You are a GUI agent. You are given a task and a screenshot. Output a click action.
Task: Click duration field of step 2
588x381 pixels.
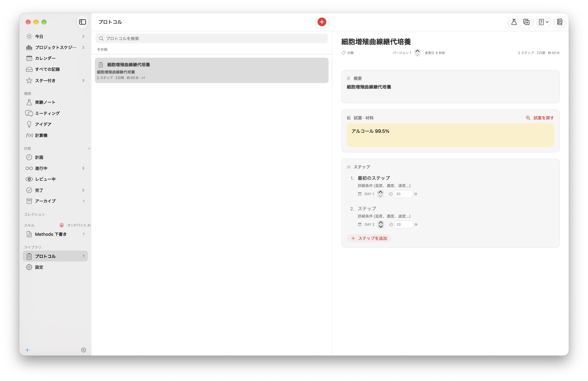coord(404,224)
